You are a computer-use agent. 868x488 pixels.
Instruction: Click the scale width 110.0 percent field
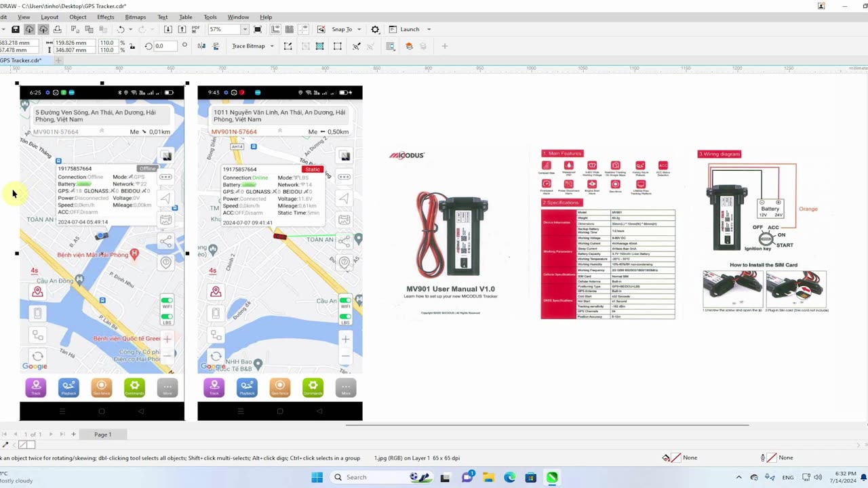(x=108, y=43)
